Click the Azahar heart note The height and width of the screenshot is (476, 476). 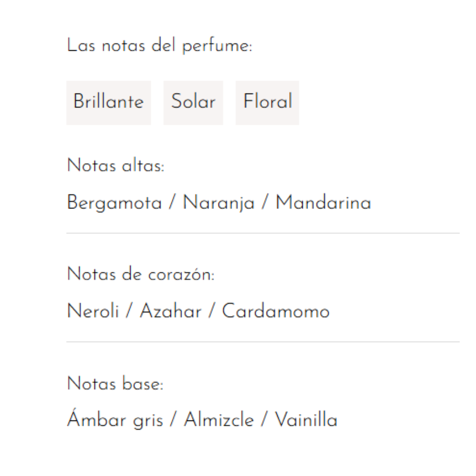(x=171, y=312)
